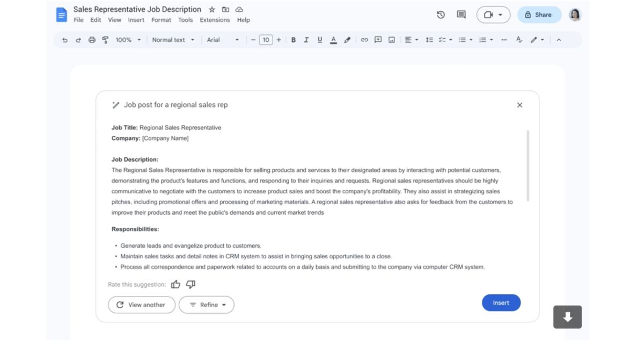
Task: Insert a link using the toolbar icon
Action: [364, 39]
